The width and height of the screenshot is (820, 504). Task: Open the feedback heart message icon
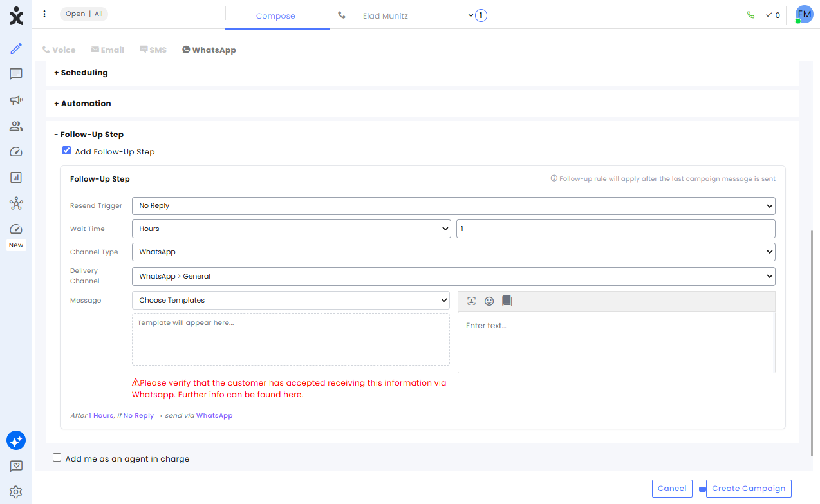16,466
